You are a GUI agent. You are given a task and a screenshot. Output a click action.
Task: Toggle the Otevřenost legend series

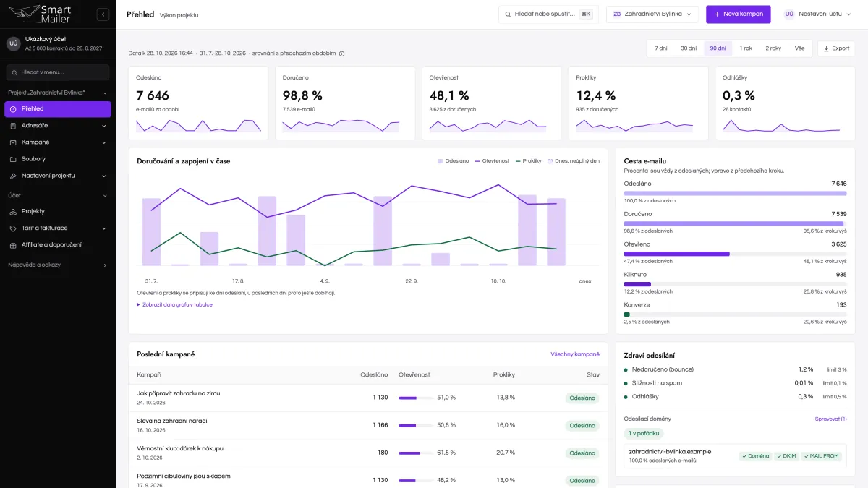[492, 161]
